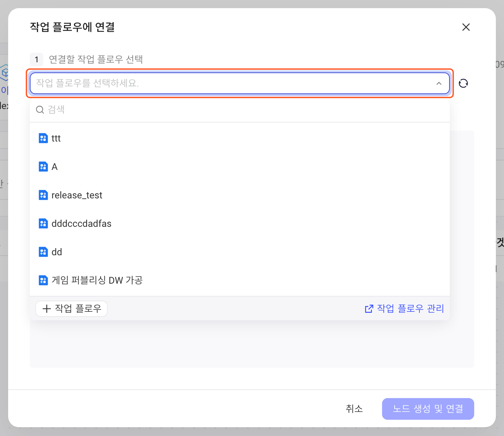
Task: Click 노드 생성 및 연결 button
Action: pyautogui.click(x=428, y=409)
